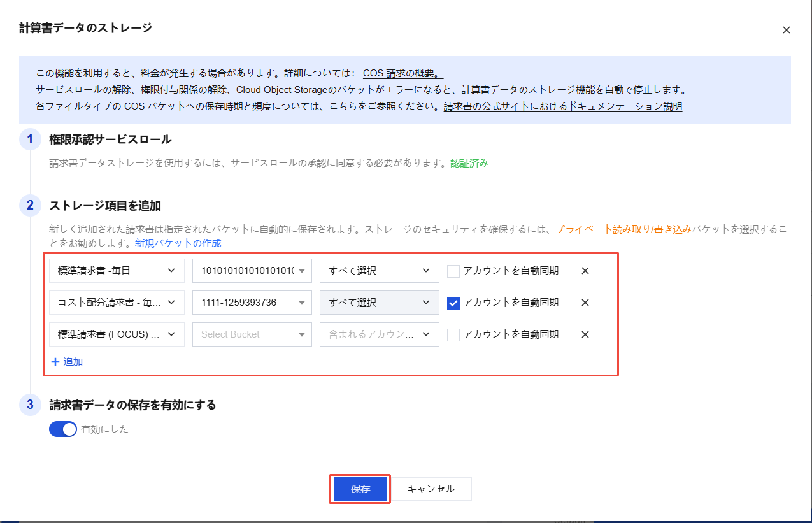Click the plus icon beside 追加
The height and width of the screenshot is (523, 812).
click(55, 362)
